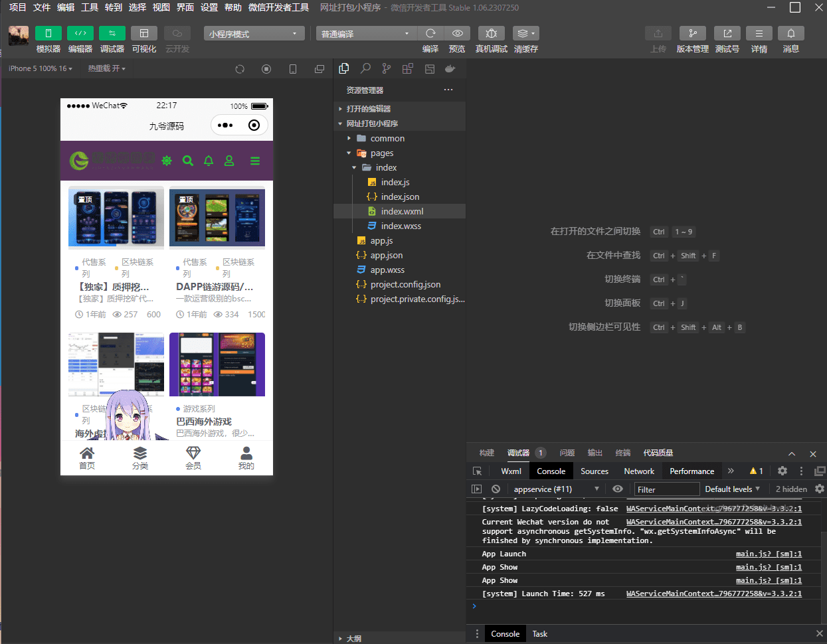Click the 编译 refresh icon in toolbar
The image size is (827, 644).
click(x=430, y=34)
